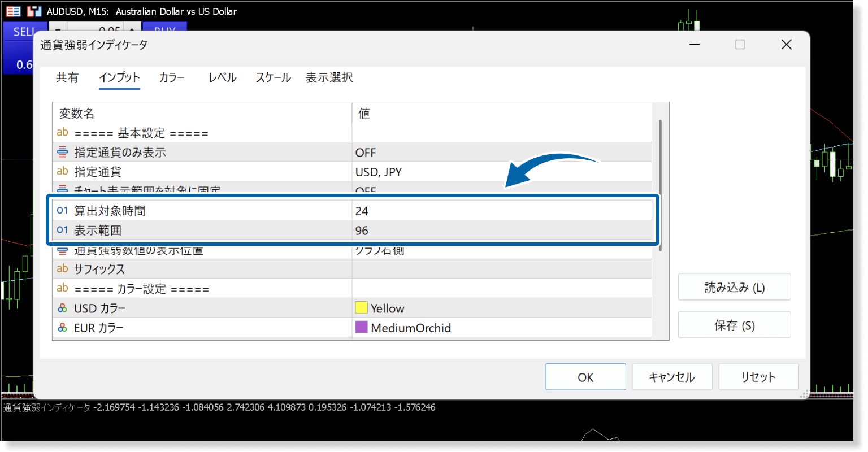868x452 pixels.
Task: Click the integer icon beside 表示範囲
Action: tap(62, 231)
